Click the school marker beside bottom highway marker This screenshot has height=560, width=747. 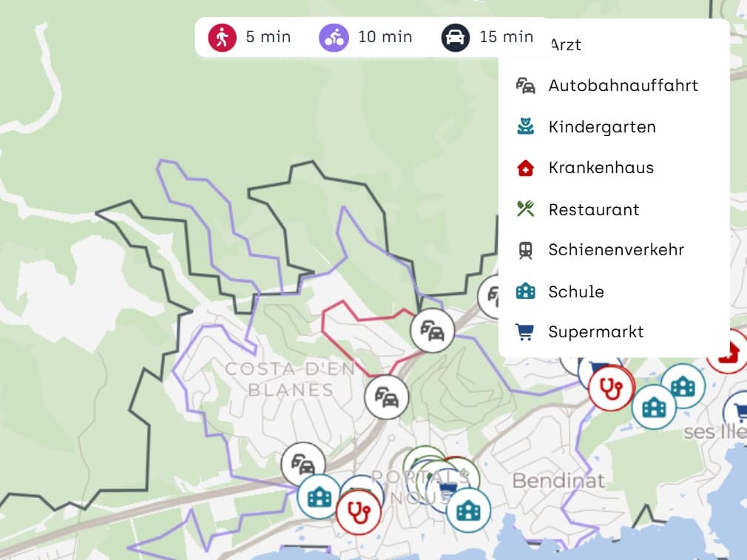coord(320,496)
